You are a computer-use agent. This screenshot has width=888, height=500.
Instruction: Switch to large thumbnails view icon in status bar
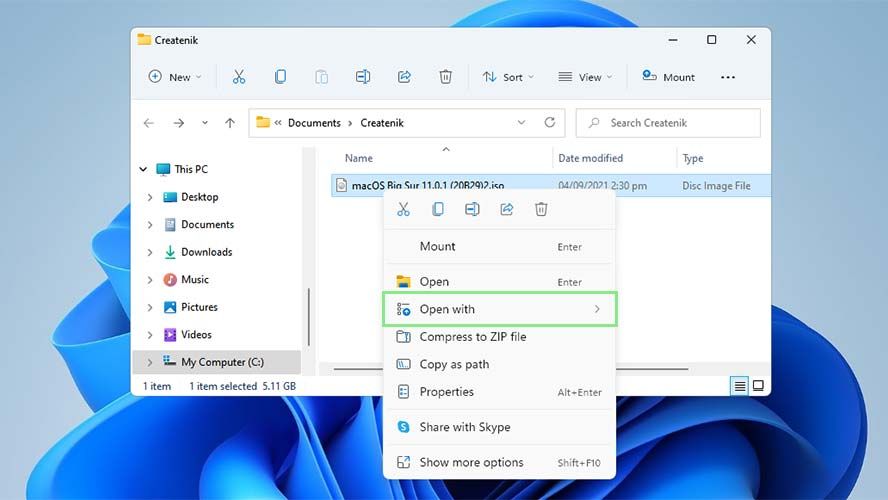pyautogui.click(x=758, y=386)
